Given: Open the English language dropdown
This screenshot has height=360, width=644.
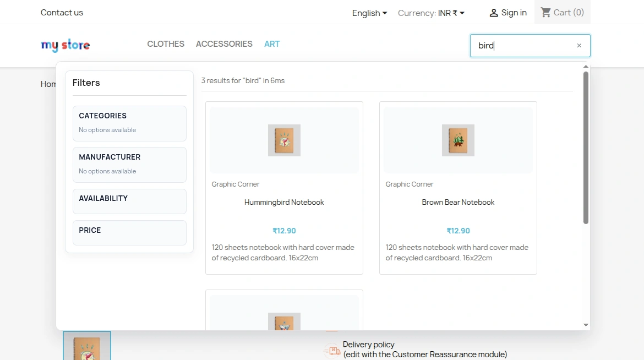Looking at the screenshot, I should coord(369,13).
